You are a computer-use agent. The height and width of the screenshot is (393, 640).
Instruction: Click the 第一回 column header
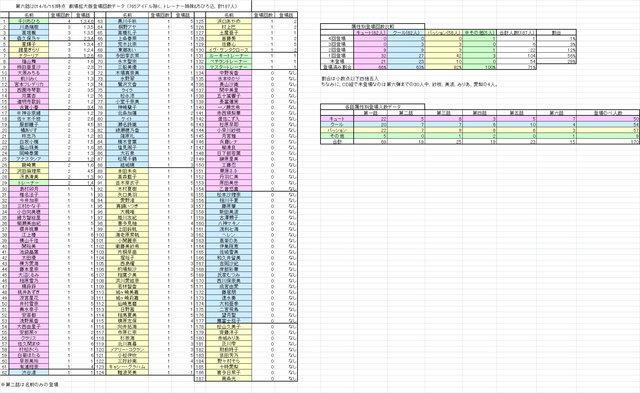[x=371, y=113]
